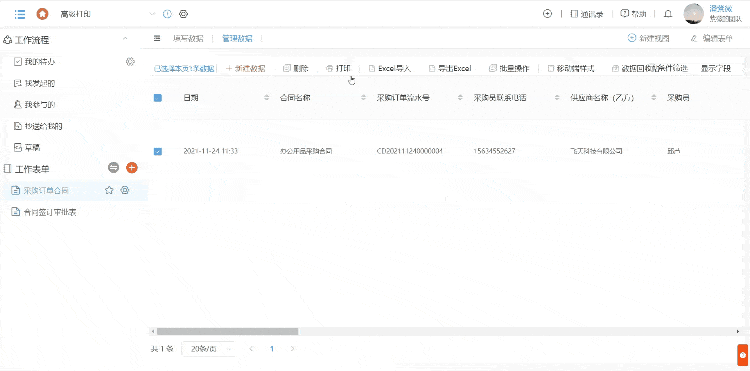Image resolution: width=750 pixels, height=371 pixels.
Task: Click the gear icon beside 我的待办
Action: click(130, 62)
